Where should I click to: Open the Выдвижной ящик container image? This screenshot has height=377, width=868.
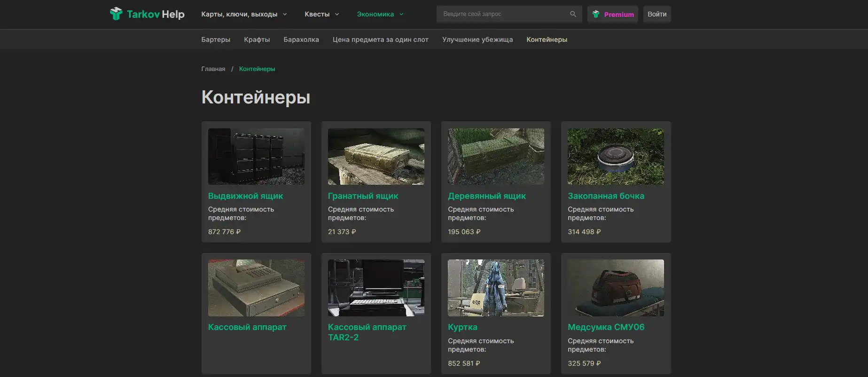point(256,157)
